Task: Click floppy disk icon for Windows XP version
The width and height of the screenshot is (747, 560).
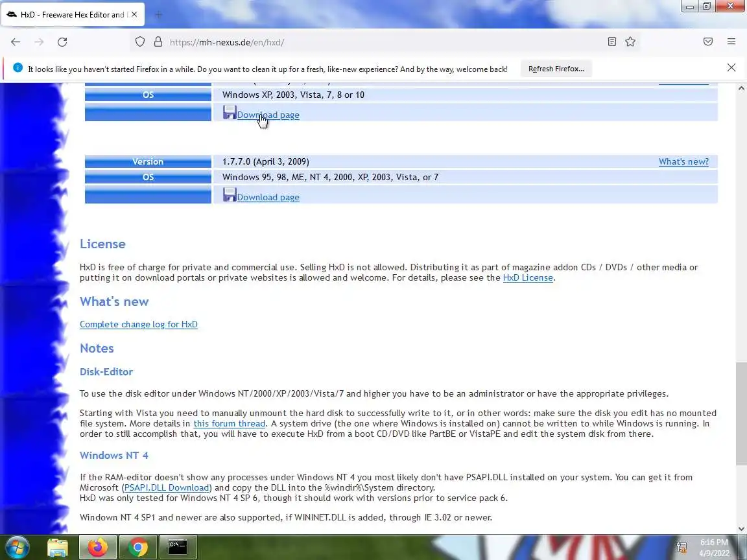Action: coord(230,112)
